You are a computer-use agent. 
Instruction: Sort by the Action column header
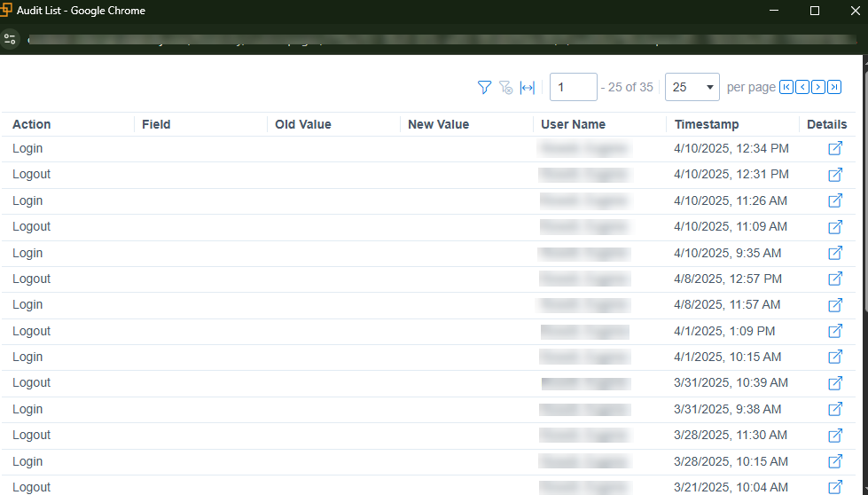(32, 124)
